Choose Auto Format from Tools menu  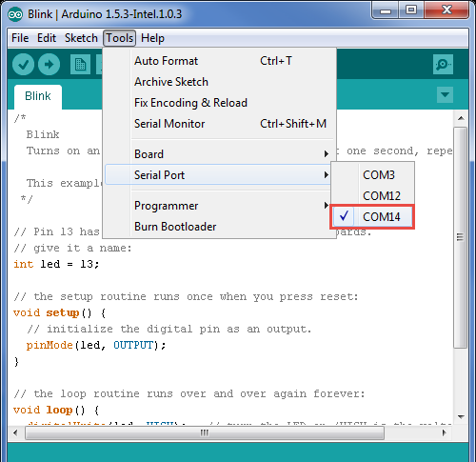(219, 61)
